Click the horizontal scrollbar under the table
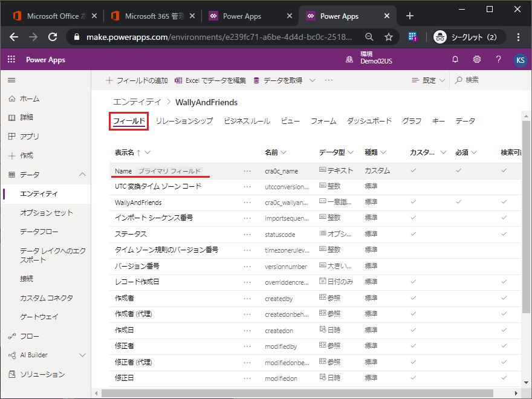The height and width of the screenshot is (399, 532). 297,393
